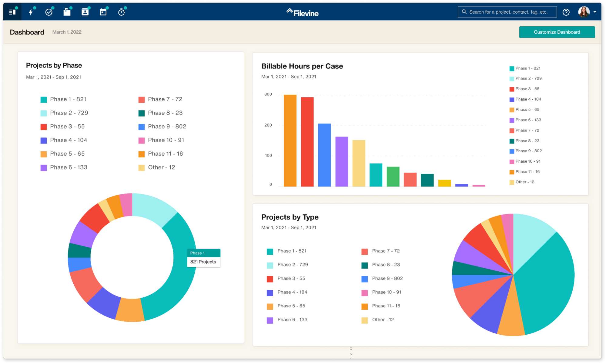This screenshot has height=364, width=606.
Task: Select the Dashboard menu heading
Action: [x=27, y=32]
